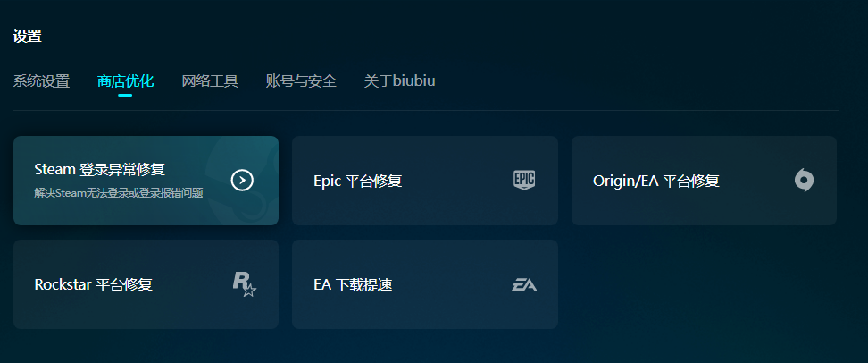Click the Epic Games logo icon

[x=524, y=181]
